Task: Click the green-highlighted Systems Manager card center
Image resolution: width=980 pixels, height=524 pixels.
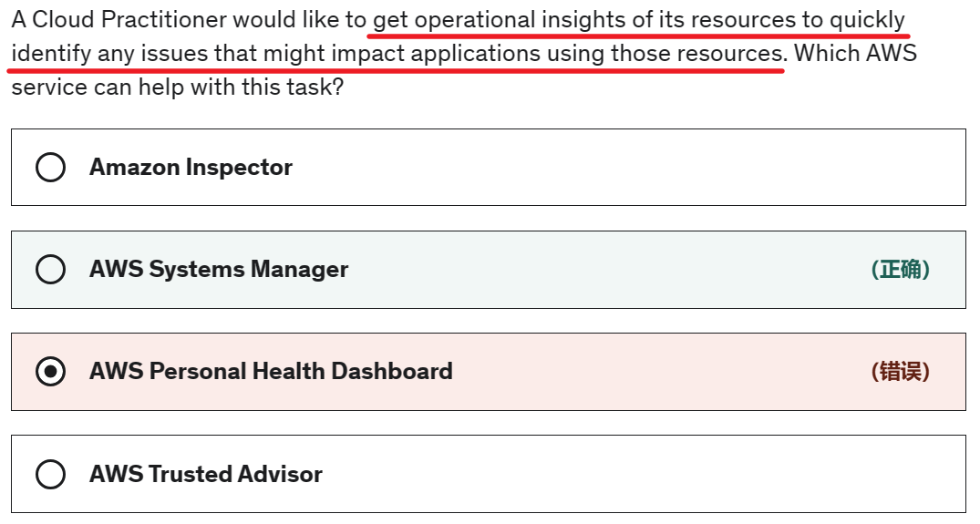Action: 488,270
